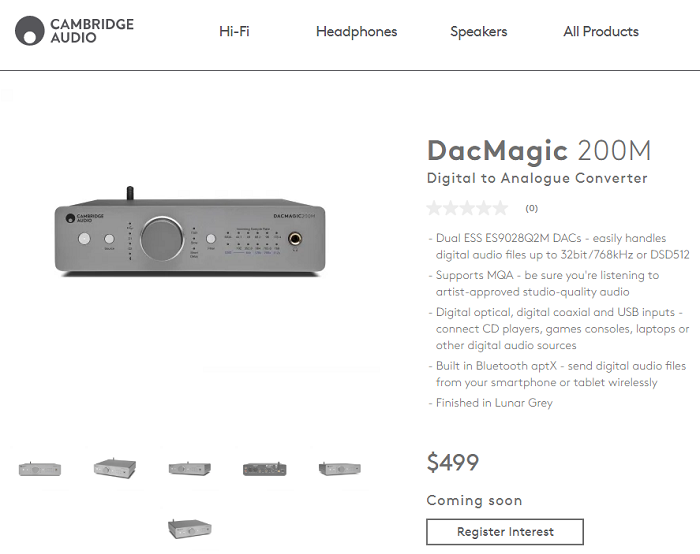Select the rear-panel product thumbnail
This screenshot has width=700, height=554.
point(265,469)
